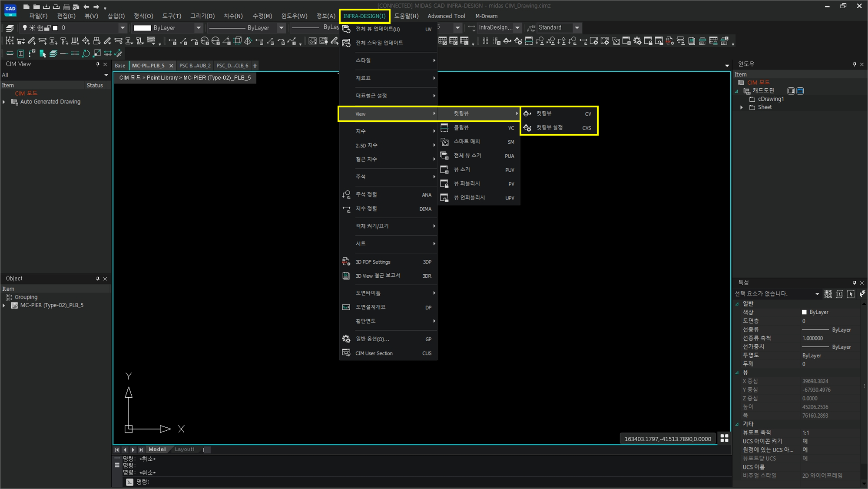Screen dimensions: 868x489
Task: Select cDrawing1 in the window tree
Action: pyautogui.click(x=771, y=99)
